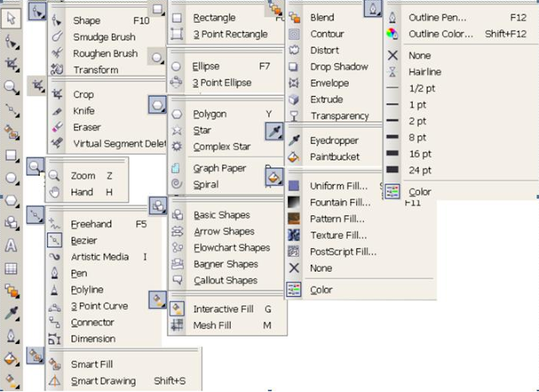Click the Eraser tool icon
539x392 pixels.
click(57, 127)
